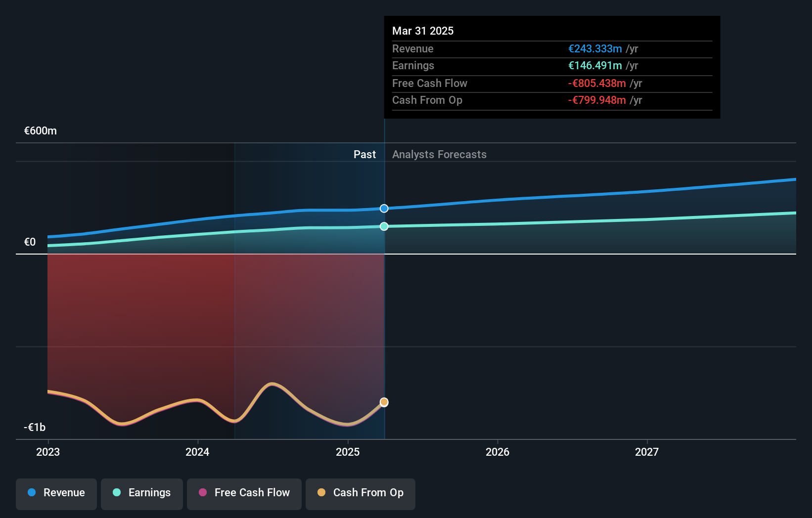
Task: Click the 2027 x-axis label
Action: (647, 452)
